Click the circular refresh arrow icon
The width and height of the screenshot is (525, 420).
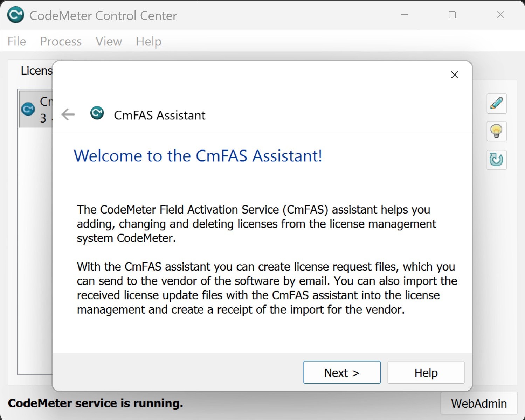[x=497, y=160]
